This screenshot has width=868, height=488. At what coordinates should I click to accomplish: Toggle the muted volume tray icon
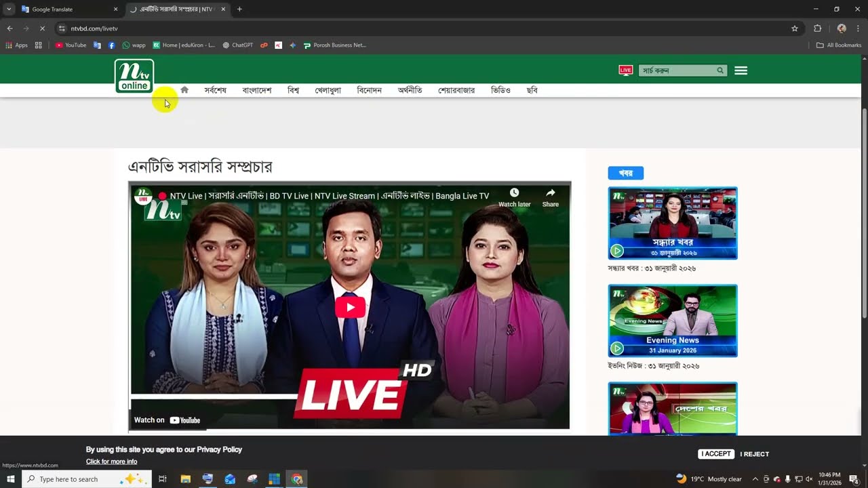pyautogui.click(x=808, y=479)
